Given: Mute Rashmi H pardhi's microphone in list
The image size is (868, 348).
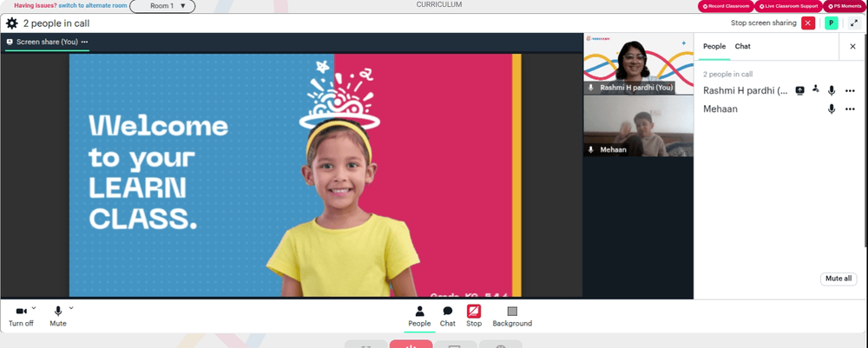Looking at the screenshot, I should (831, 91).
